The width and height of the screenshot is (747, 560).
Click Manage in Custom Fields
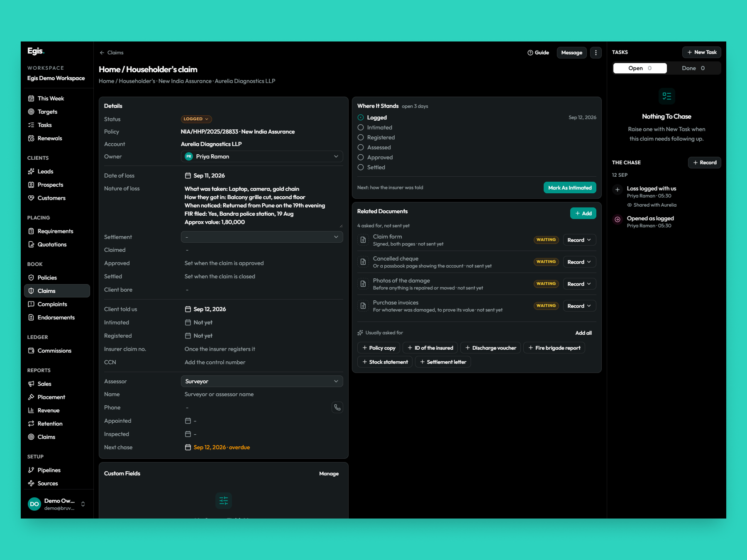click(x=329, y=474)
